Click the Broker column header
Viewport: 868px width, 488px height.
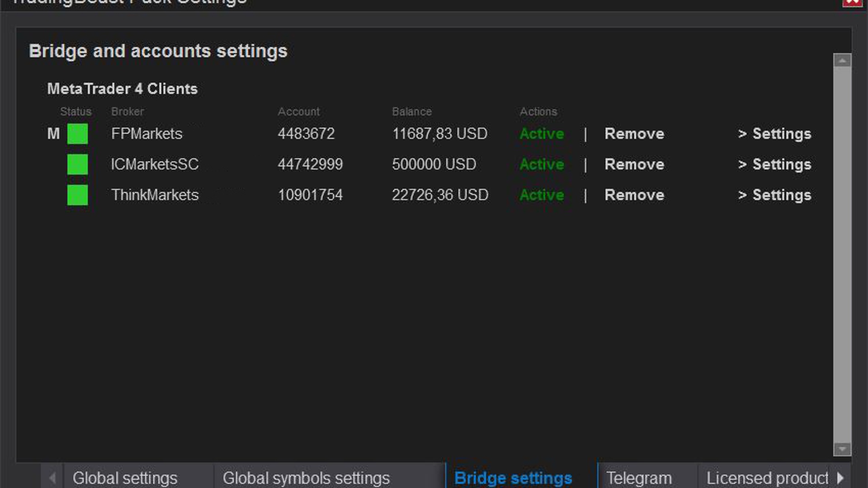point(127,112)
